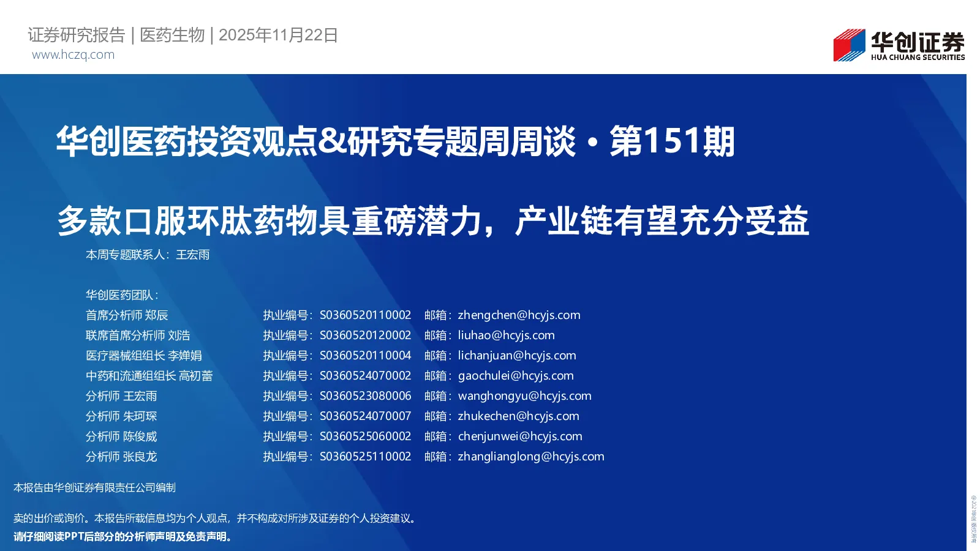Click the line 本周专题联系人：王宏雨
Screen dimensions: 980x551
coord(148,255)
